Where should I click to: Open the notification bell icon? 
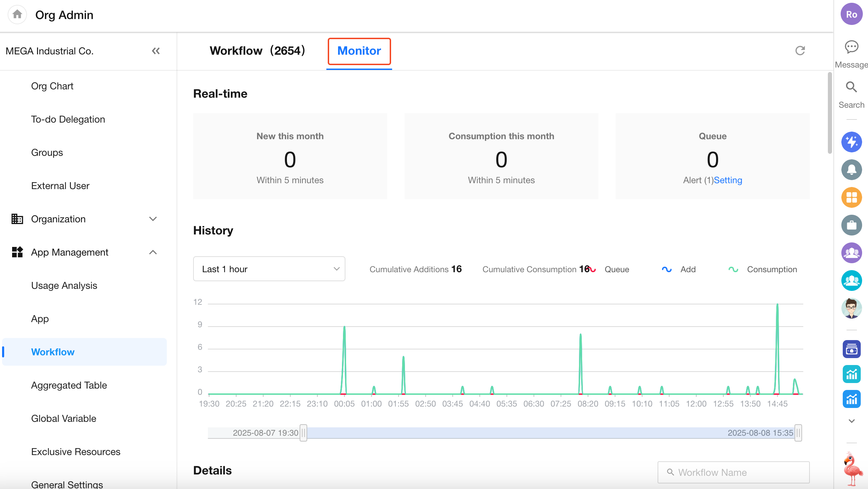point(851,170)
